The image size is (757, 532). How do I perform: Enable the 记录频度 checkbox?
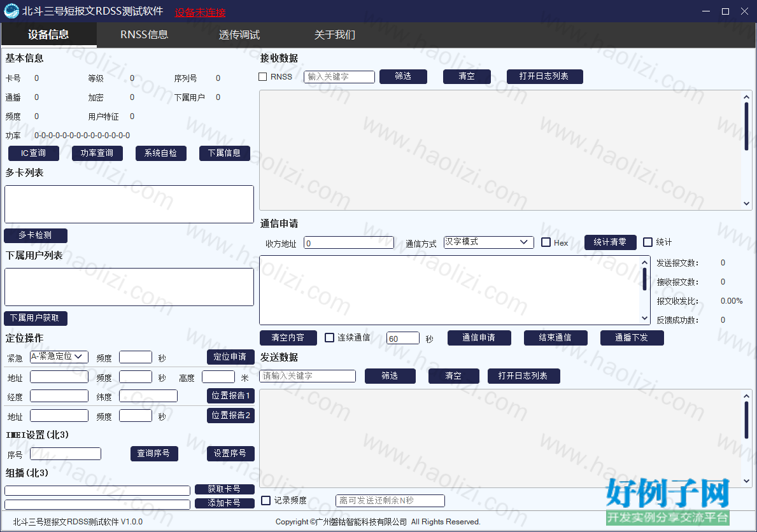pyautogui.click(x=265, y=501)
